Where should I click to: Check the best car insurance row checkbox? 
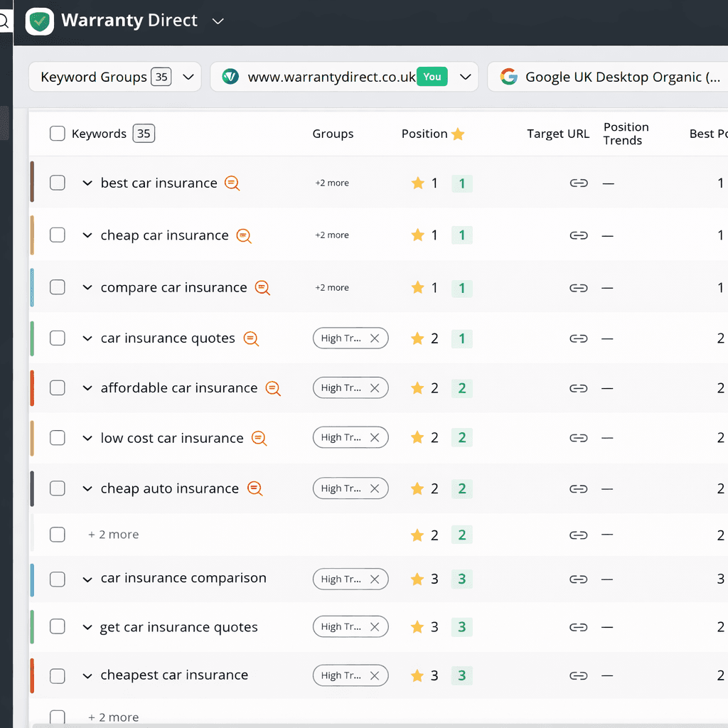pyautogui.click(x=58, y=183)
